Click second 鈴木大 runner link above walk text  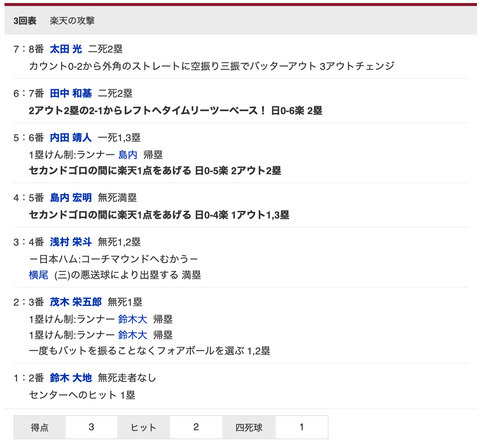(133, 335)
